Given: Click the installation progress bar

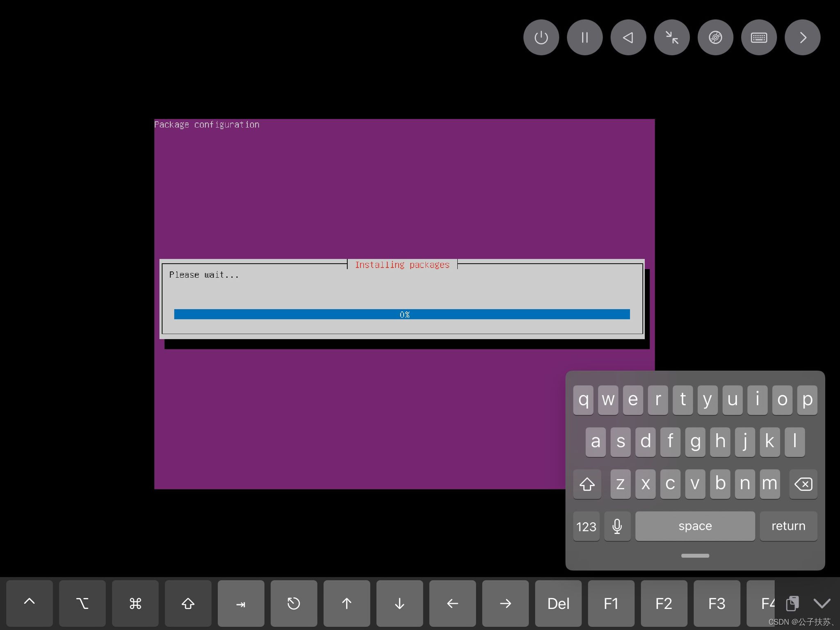Looking at the screenshot, I should 402,314.
